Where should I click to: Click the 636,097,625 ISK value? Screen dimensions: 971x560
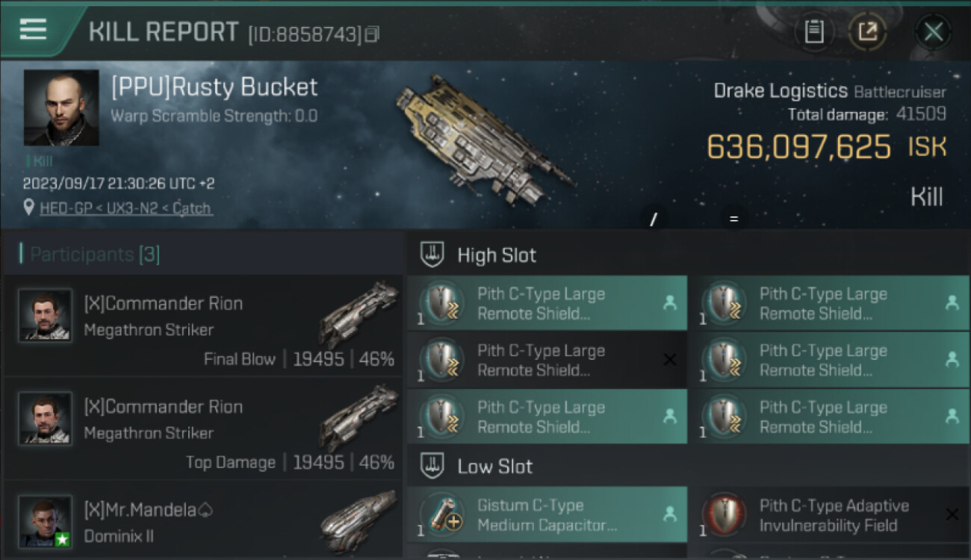click(798, 147)
